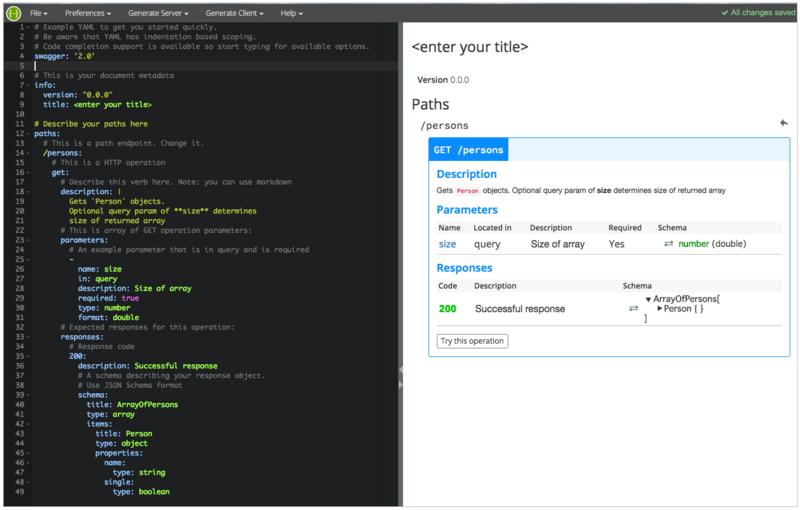Click the jump-to-YAML arrow beside /persons

784,123
